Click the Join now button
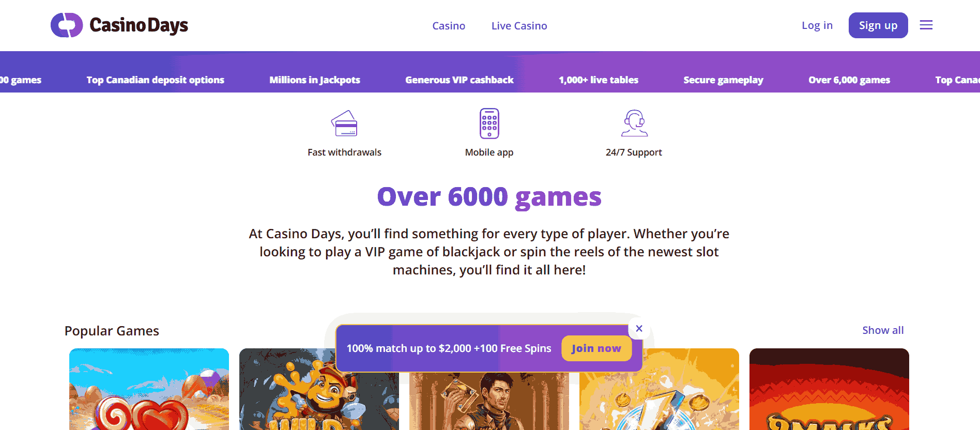The width and height of the screenshot is (980, 430). [596, 348]
